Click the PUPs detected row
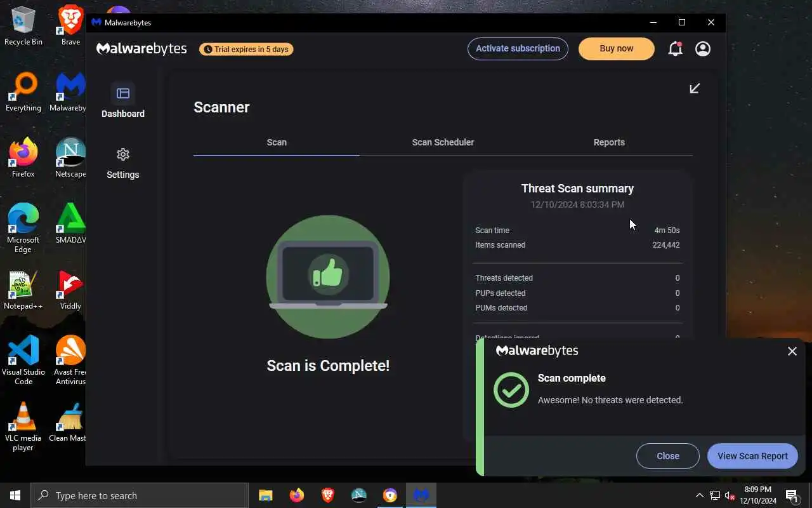The height and width of the screenshot is (508, 812). point(577,293)
